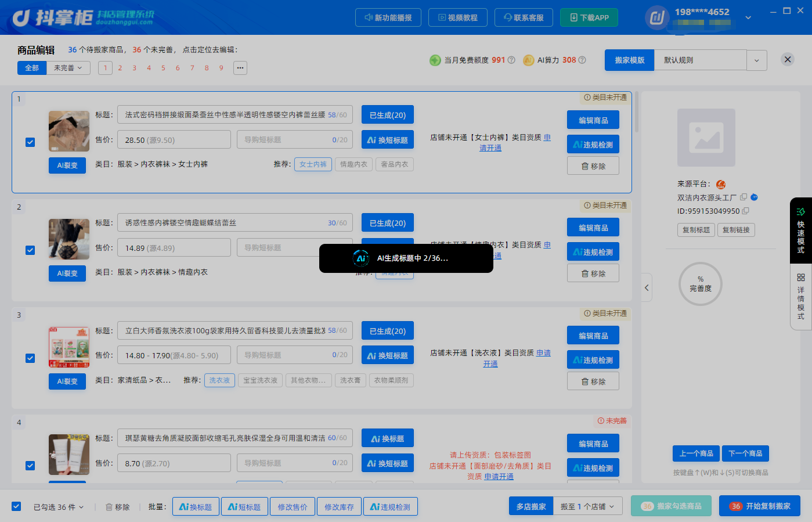Click the 完善度 completion progress circle
The height and width of the screenshot is (522, 812).
[x=701, y=284]
